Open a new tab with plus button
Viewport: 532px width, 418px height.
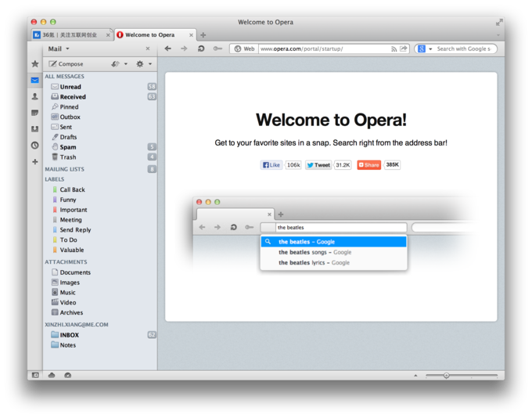coord(203,35)
